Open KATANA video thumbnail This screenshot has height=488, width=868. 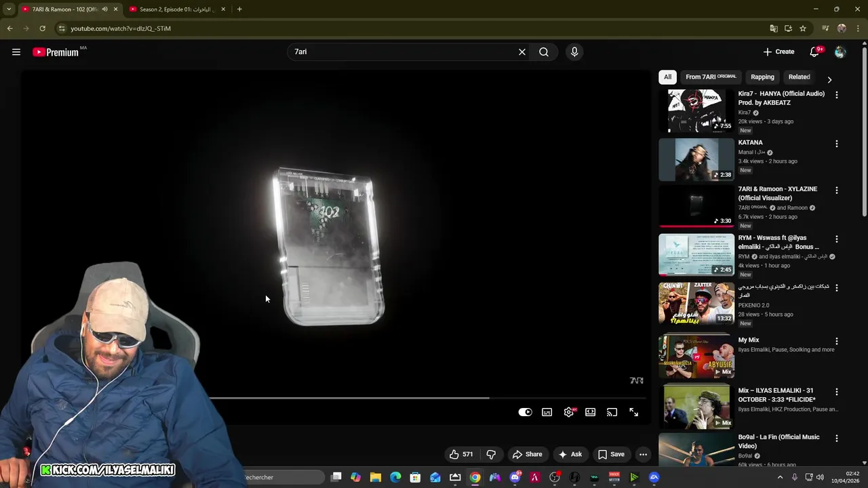[x=696, y=160]
